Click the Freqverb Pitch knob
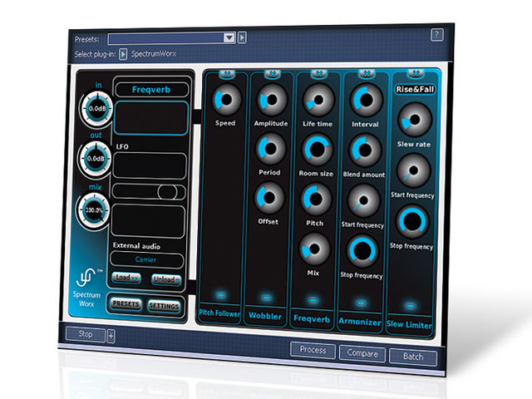Image resolution: width=532 pixels, height=399 pixels. click(x=316, y=199)
